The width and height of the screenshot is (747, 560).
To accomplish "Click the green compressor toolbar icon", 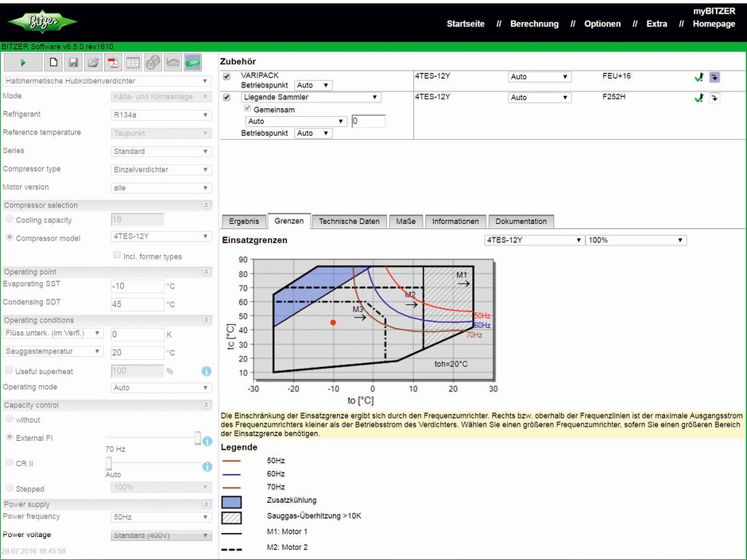I will click(192, 62).
